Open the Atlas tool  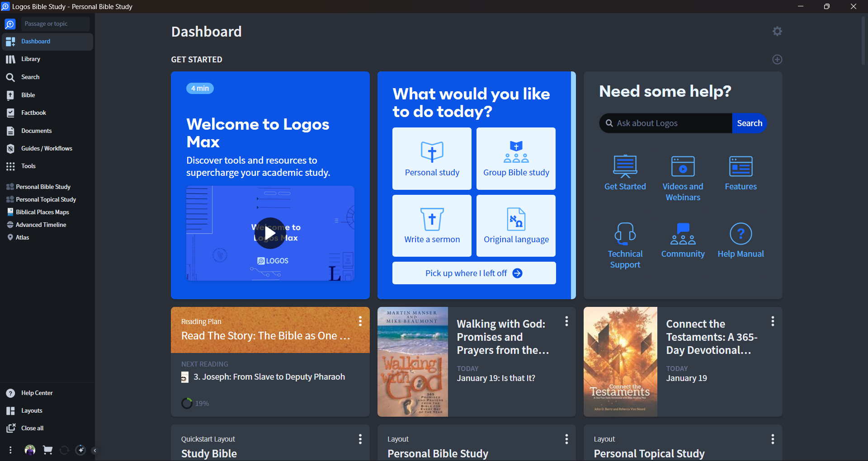(x=22, y=237)
